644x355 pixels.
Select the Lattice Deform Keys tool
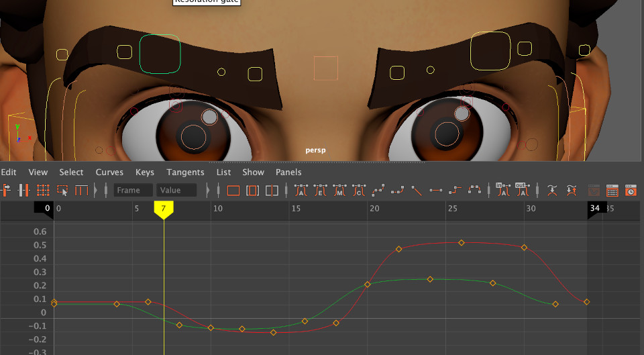click(x=44, y=191)
